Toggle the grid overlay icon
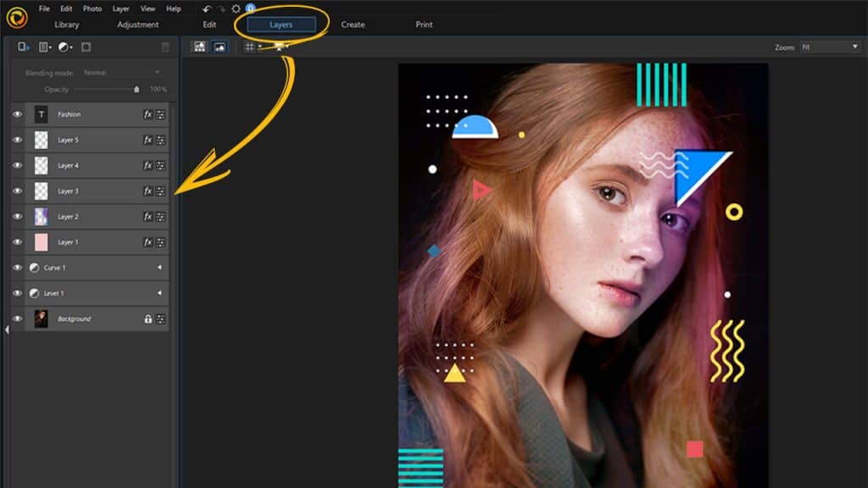The width and height of the screenshot is (868, 488). (x=250, y=47)
